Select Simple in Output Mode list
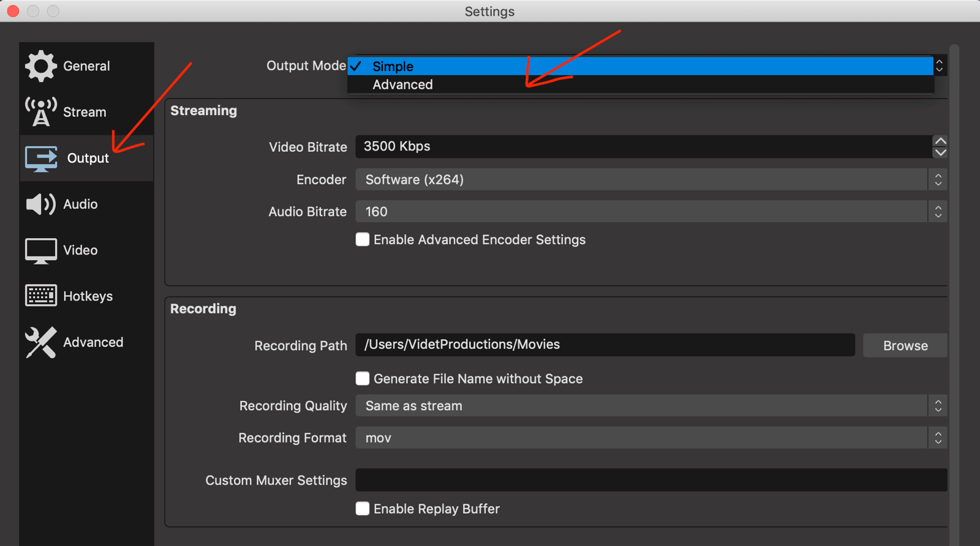980x546 pixels. pos(640,66)
